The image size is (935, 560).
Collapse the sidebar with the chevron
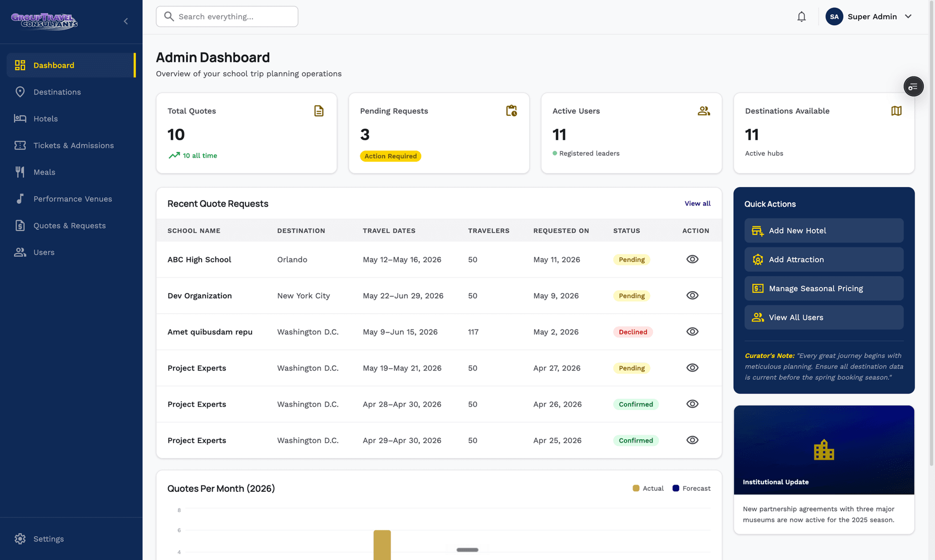pos(126,21)
